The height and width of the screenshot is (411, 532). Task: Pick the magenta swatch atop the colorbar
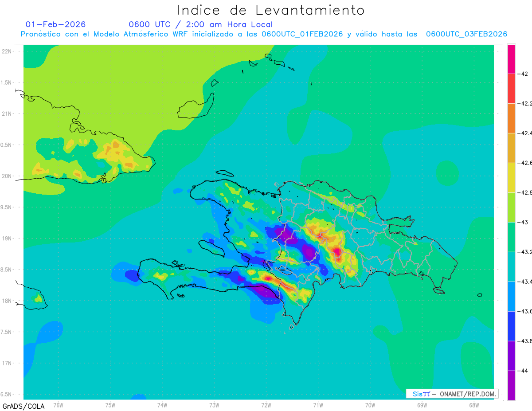(511, 59)
